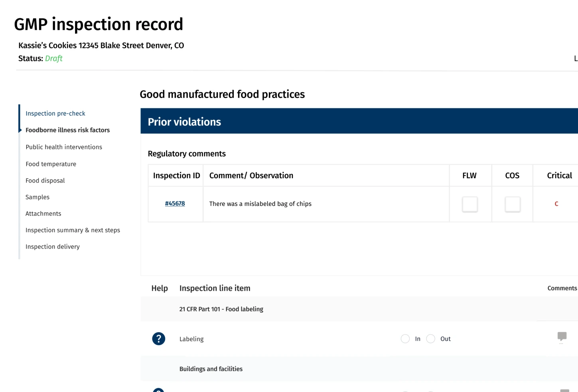Click the red Critical C indicator

tap(556, 204)
